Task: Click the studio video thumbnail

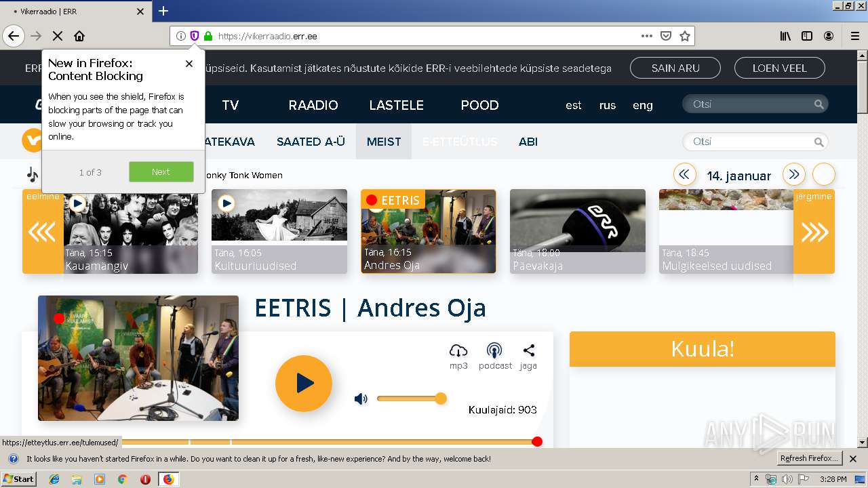Action: coord(138,358)
